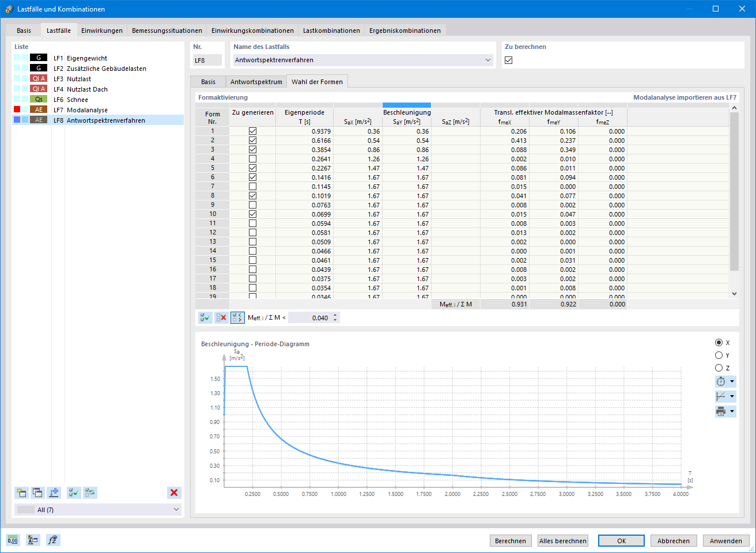This screenshot has height=553, width=756.
Task: Click the application icon in title bar
Action: pyautogui.click(x=9, y=9)
